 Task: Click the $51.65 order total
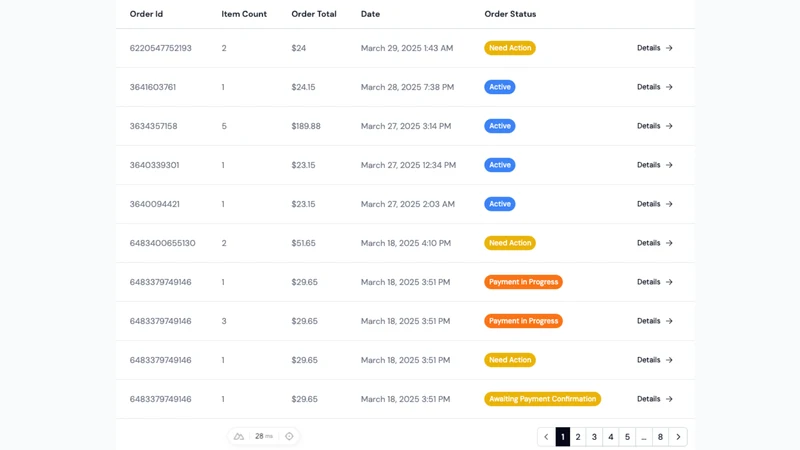(304, 243)
